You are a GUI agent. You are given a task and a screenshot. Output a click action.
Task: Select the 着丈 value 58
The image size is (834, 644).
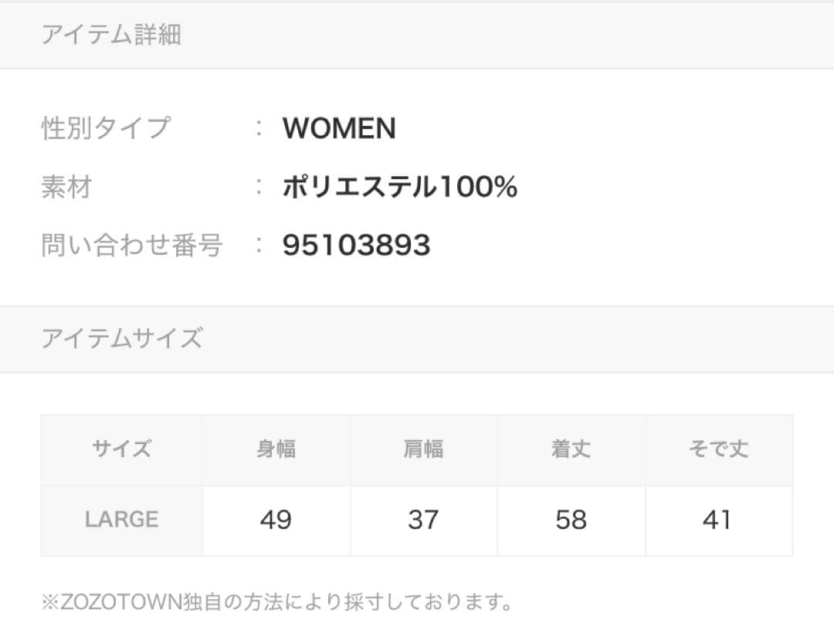[571, 520]
